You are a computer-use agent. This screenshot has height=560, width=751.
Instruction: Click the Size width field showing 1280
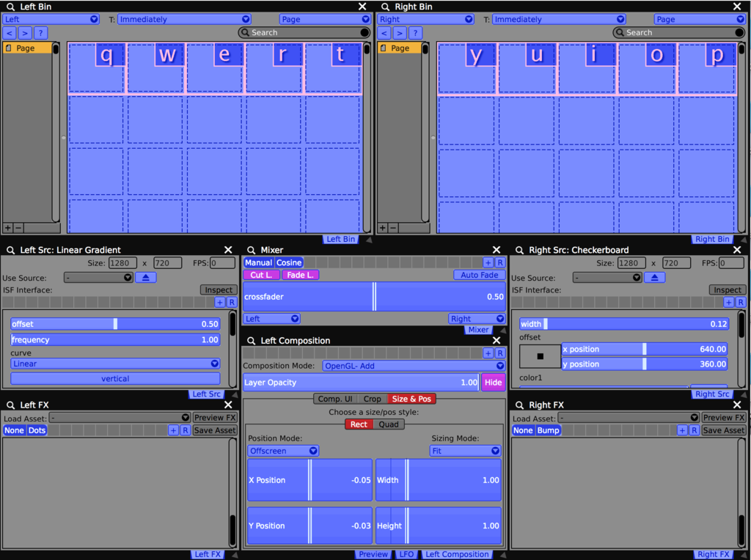coord(122,262)
